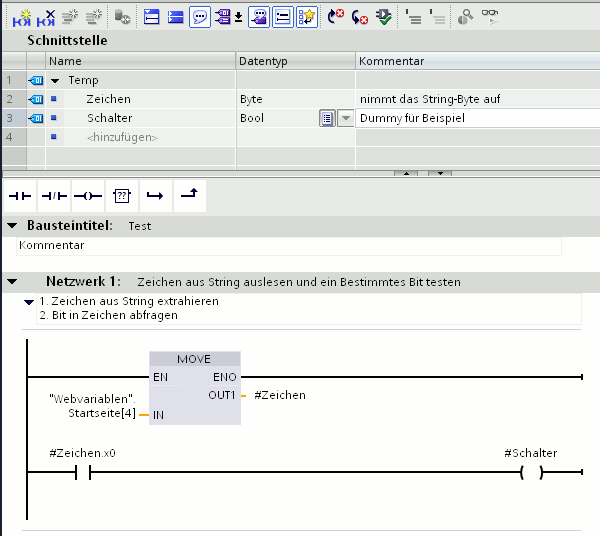Image resolution: width=600 pixels, height=536 pixels.
Task: Select the Byte data type cell
Action: pyautogui.click(x=295, y=99)
